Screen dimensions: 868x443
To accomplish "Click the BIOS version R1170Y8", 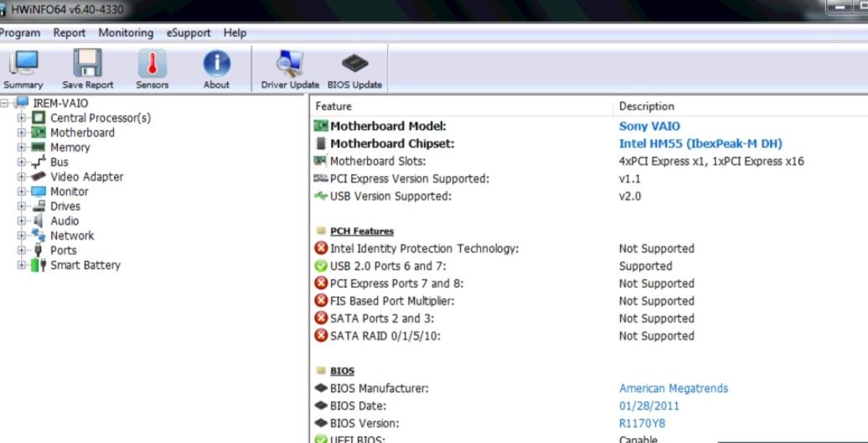I will tap(642, 424).
